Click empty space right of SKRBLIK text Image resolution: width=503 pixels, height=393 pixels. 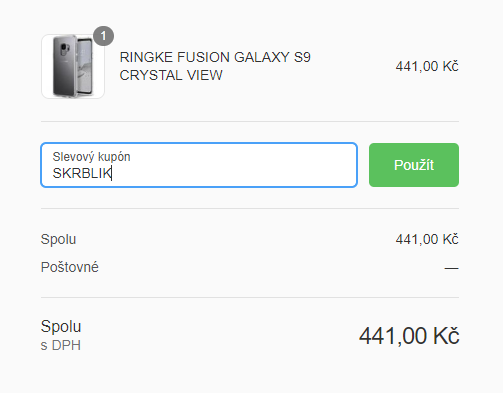tap(233, 173)
